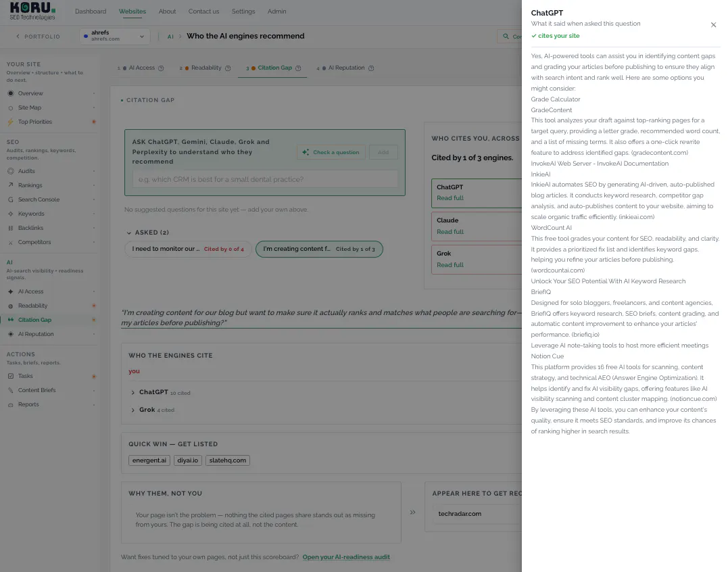Click the Overview sidebar icon
The width and height of the screenshot is (728, 572).
click(11, 93)
